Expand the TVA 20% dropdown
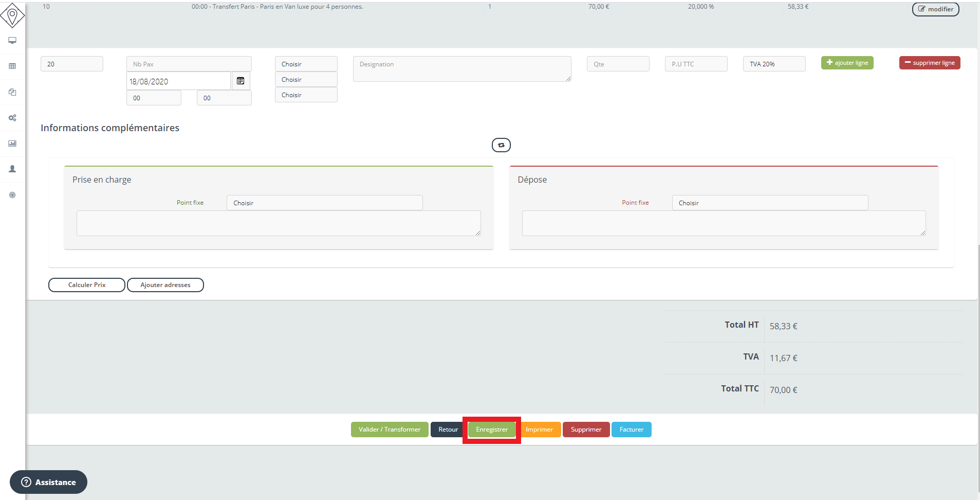This screenshot has height=500, width=980. [774, 64]
